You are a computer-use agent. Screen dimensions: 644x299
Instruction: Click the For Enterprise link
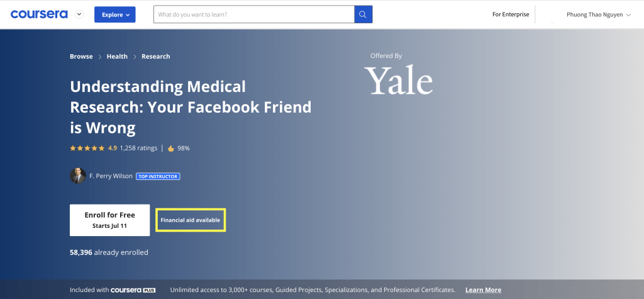[x=511, y=14]
